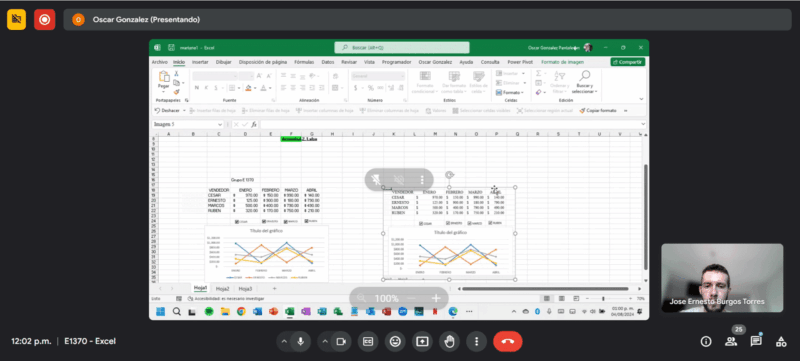The image size is (800, 361).
Task: Click the font color A swatch
Action: point(263,88)
